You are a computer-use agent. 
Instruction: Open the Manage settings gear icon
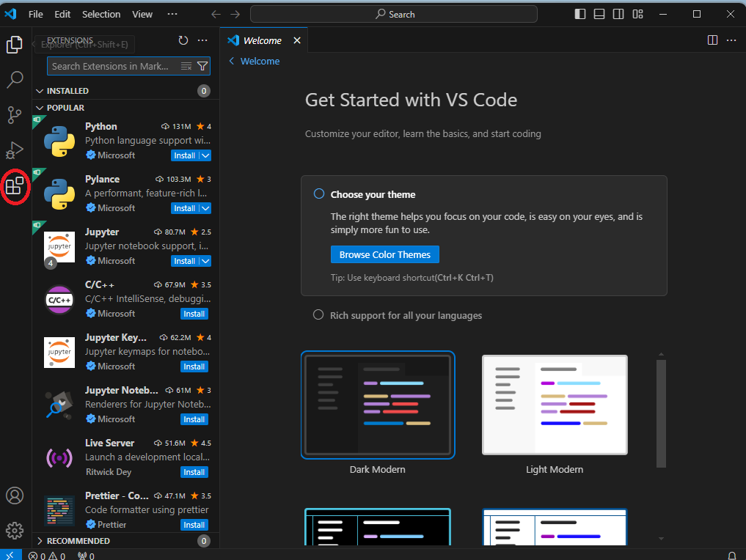click(15, 530)
